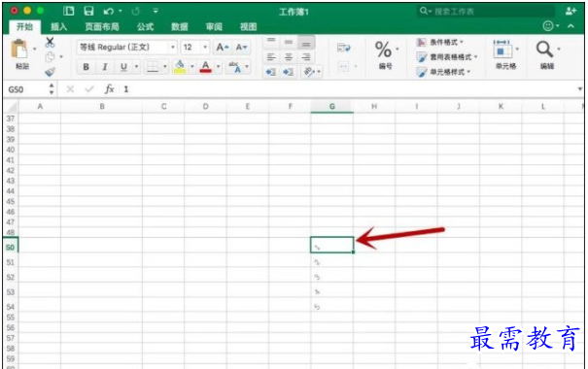
Task: Click the share user icon
Action: point(571,11)
